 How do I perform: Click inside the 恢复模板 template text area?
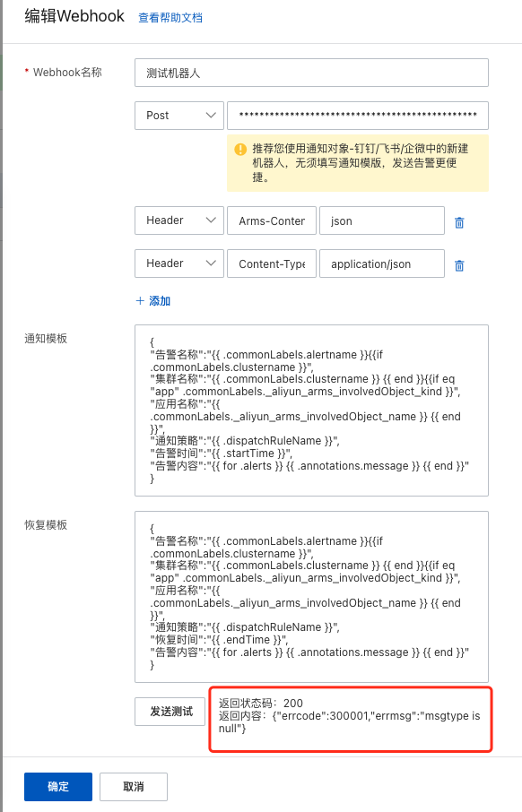click(311, 597)
